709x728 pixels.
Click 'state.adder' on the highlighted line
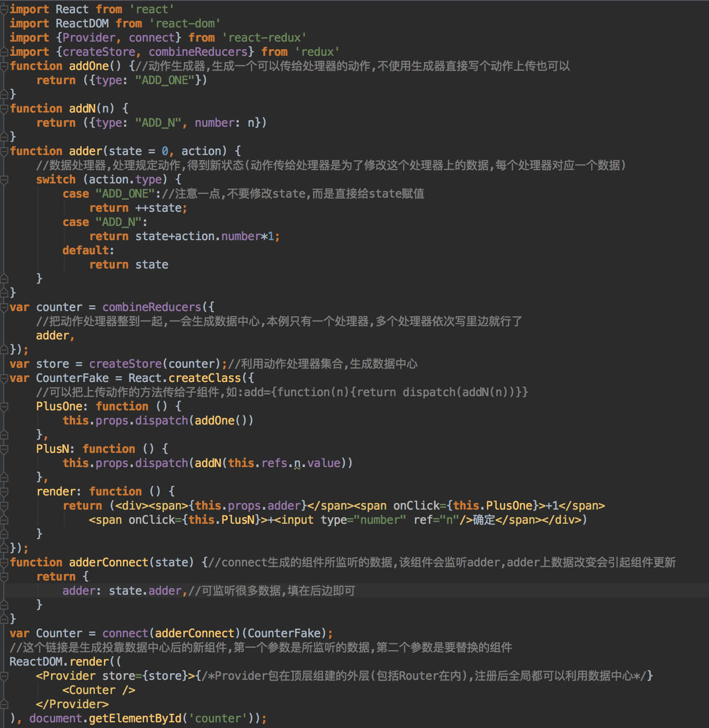point(145,591)
